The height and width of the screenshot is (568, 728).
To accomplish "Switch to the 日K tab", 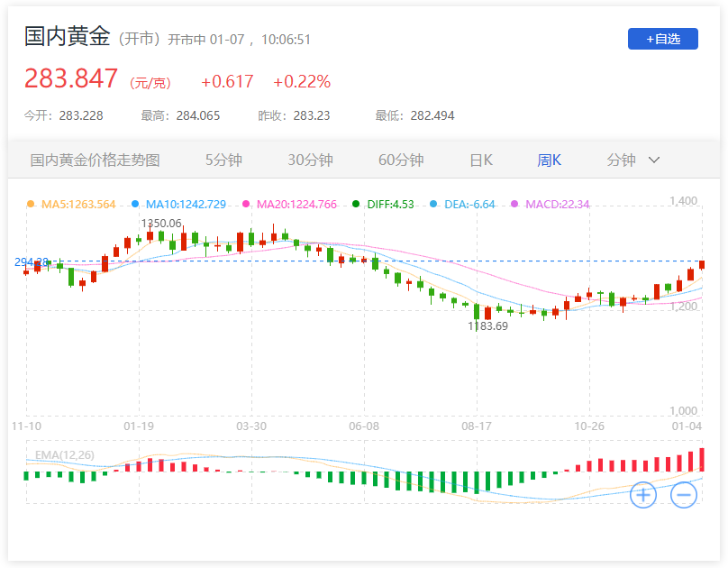I will tap(481, 160).
